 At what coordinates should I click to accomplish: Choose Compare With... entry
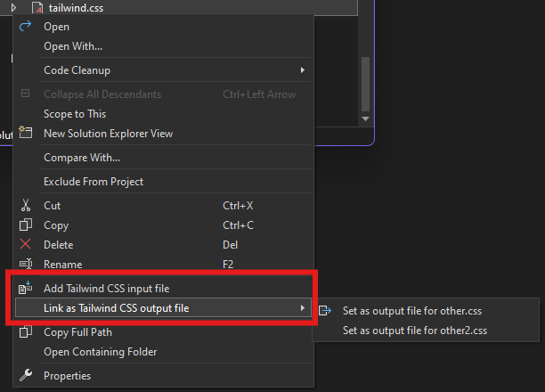click(x=163, y=158)
